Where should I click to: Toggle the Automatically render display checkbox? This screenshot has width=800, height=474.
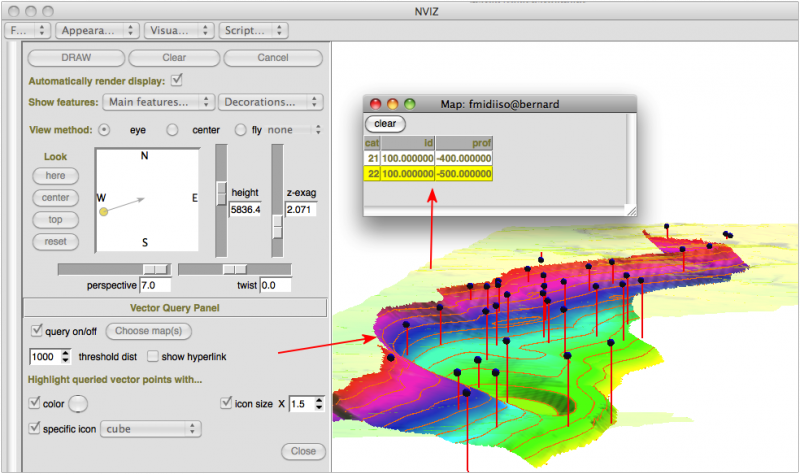pyautogui.click(x=177, y=80)
